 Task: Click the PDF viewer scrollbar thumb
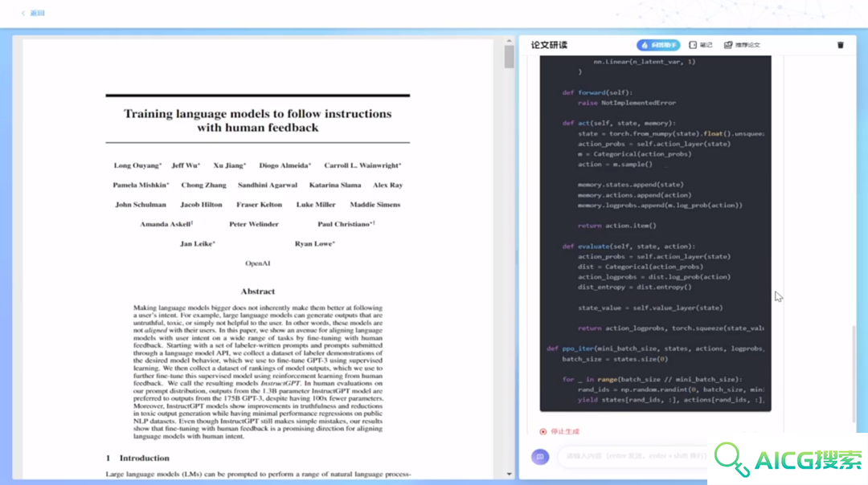click(x=510, y=56)
